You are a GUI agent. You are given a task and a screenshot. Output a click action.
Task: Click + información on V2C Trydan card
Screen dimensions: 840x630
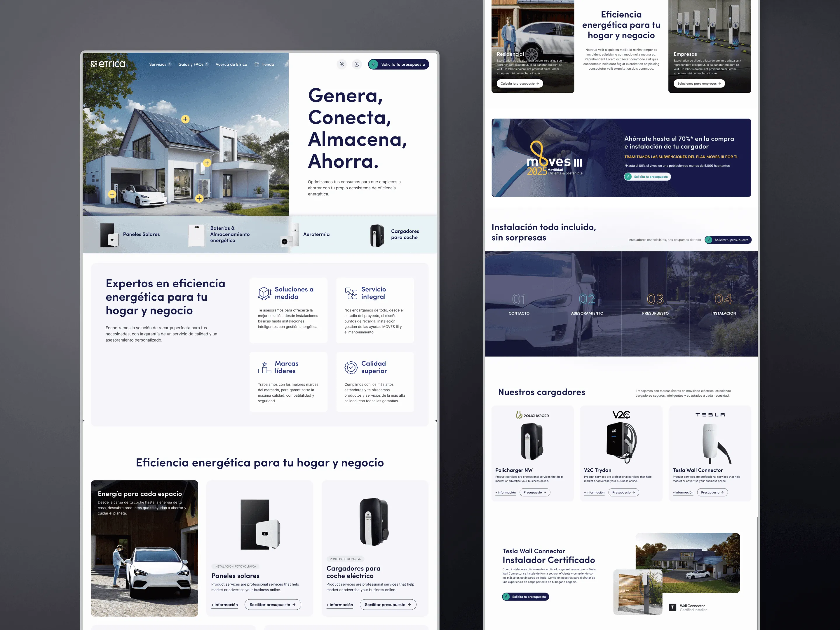[594, 493]
